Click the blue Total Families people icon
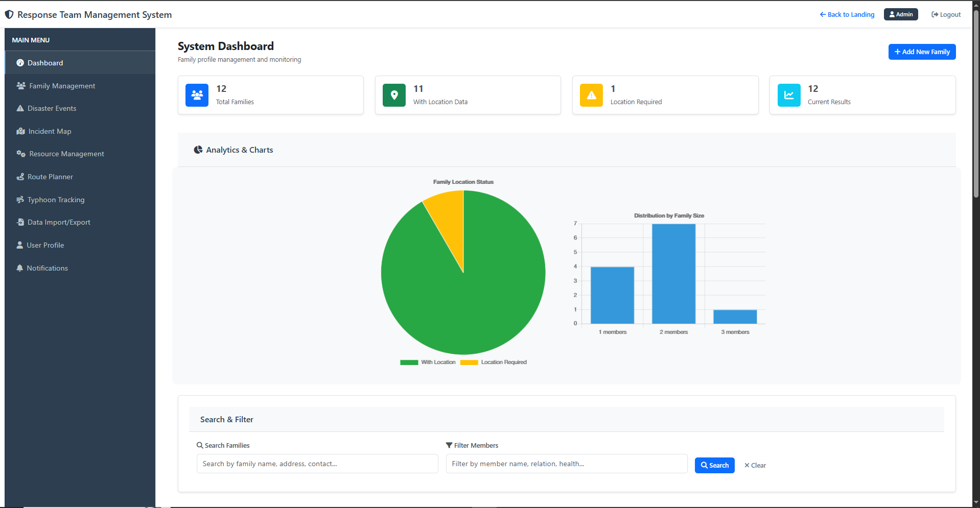Viewport: 980px width, 508px height. 197,95
